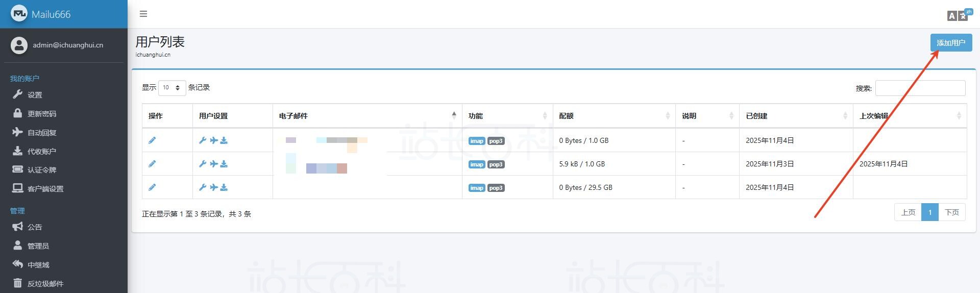Click auto-reply plane icon in first user row

[213, 140]
